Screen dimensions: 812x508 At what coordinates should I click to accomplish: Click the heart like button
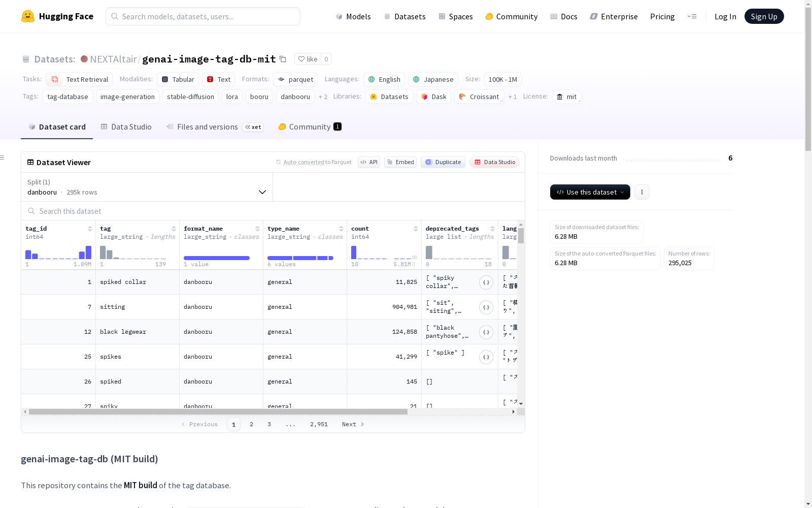pyautogui.click(x=308, y=59)
